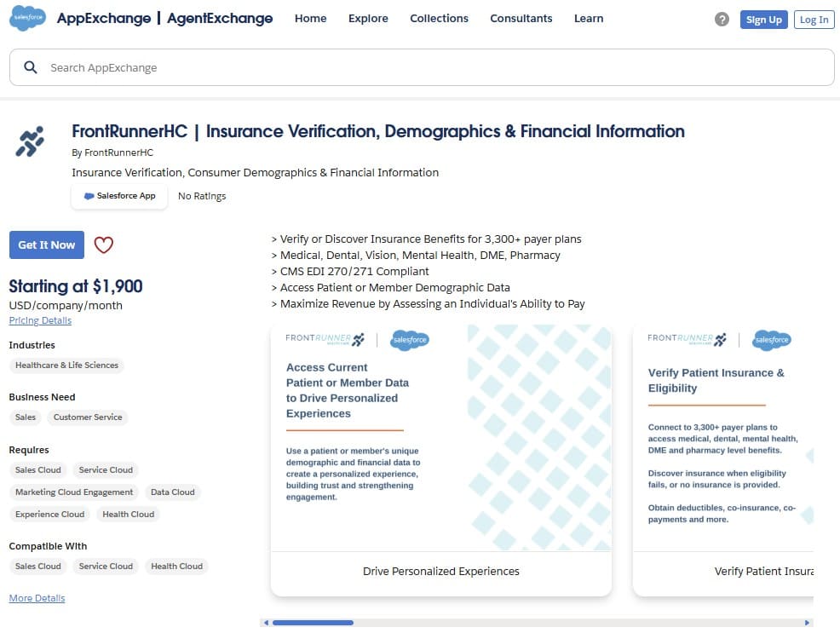840x633 pixels.
Task: Click the CMS EDI 270/271 Compliant line
Action: 350,272
